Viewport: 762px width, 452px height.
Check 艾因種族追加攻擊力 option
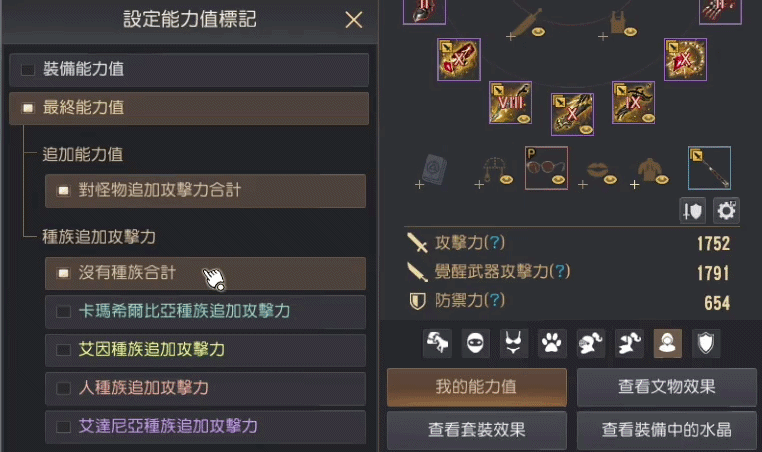(x=63, y=350)
